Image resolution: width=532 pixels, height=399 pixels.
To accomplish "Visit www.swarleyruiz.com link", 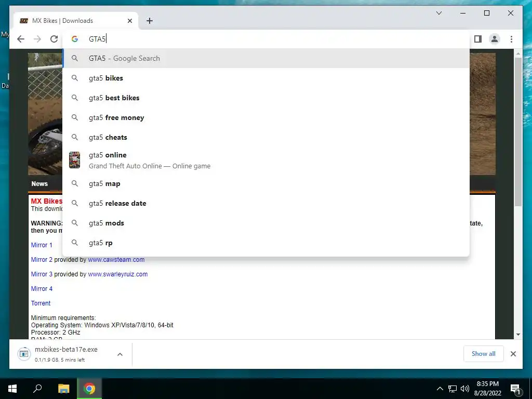I will [118, 274].
